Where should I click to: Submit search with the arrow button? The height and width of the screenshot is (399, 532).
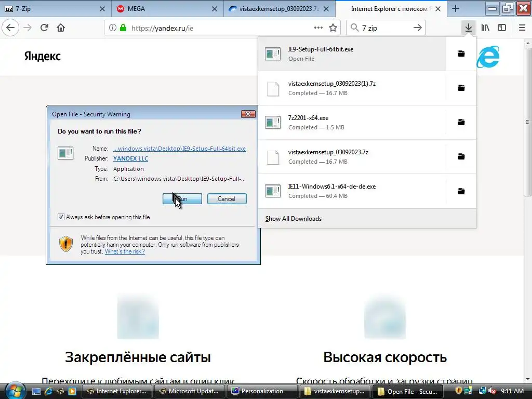tap(418, 28)
